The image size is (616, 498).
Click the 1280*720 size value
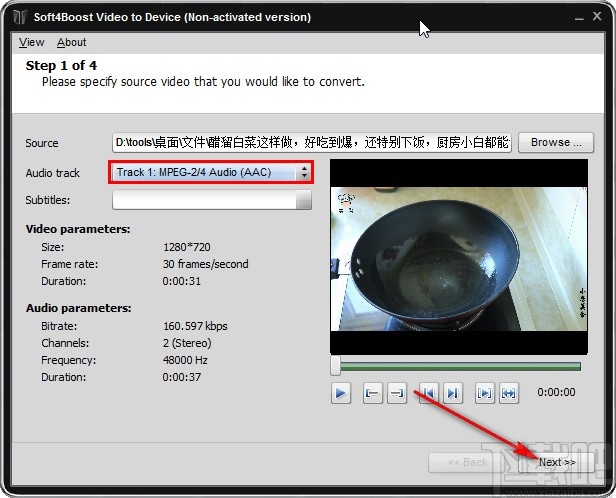point(187,247)
